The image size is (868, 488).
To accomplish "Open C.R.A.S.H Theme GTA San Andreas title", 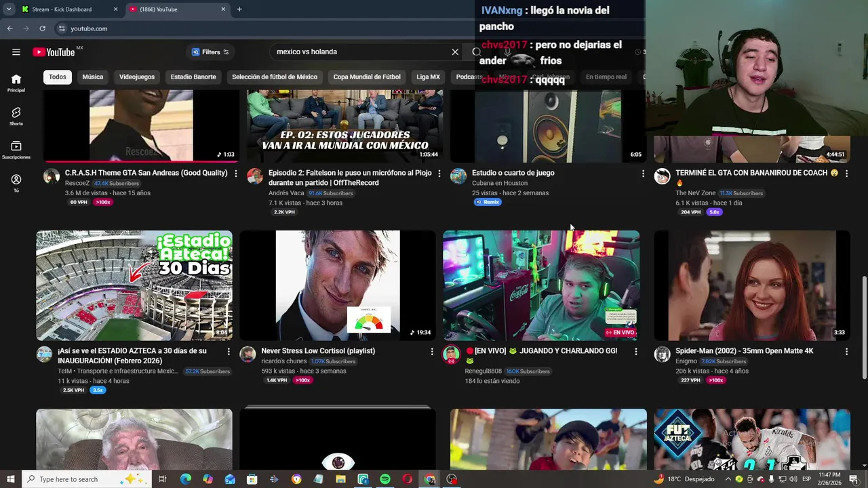I will pyautogui.click(x=146, y=173).
